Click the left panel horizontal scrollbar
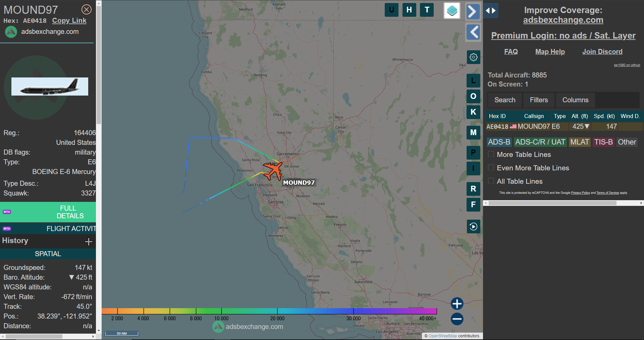 [x=34, y=336]
